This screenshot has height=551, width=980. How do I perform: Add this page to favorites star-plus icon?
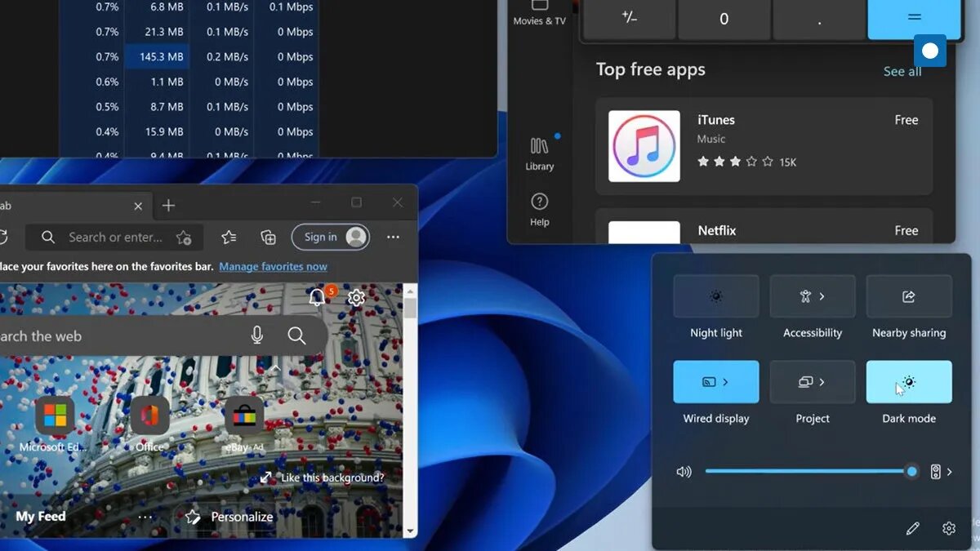[x=184, y=238]
